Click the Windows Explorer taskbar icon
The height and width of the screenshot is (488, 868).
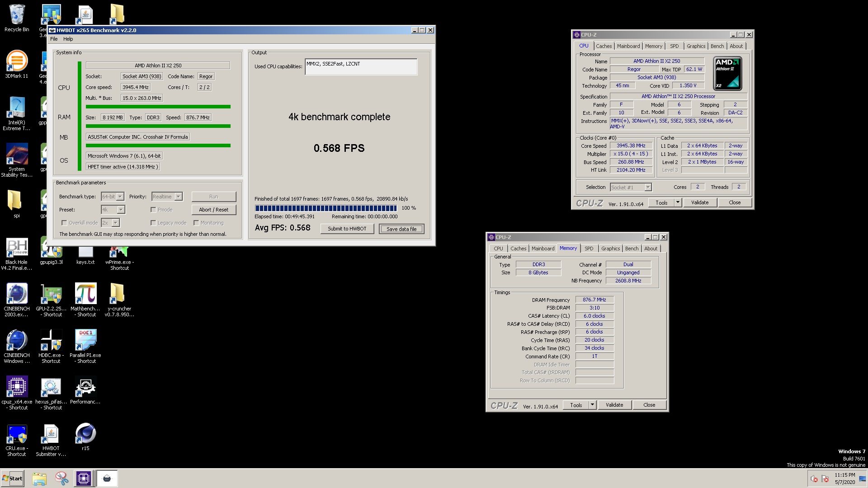pyautogui.click(x=39, y=479)
